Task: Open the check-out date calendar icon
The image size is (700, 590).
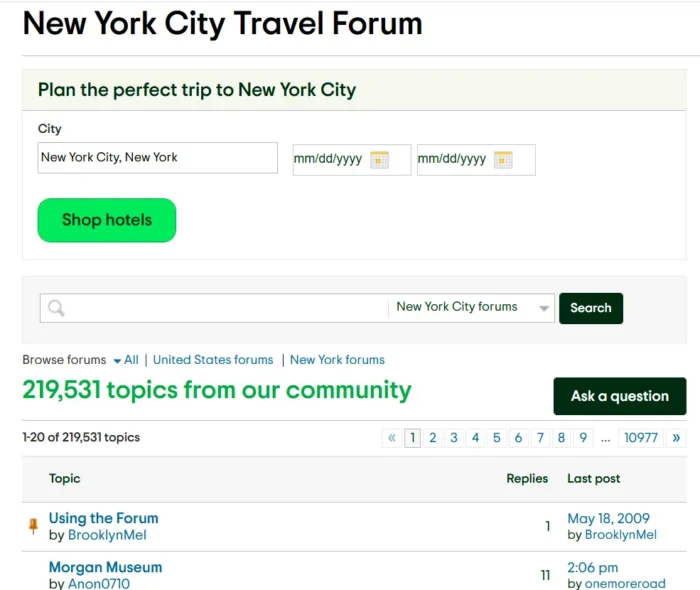Action: [x=503, y=160]
